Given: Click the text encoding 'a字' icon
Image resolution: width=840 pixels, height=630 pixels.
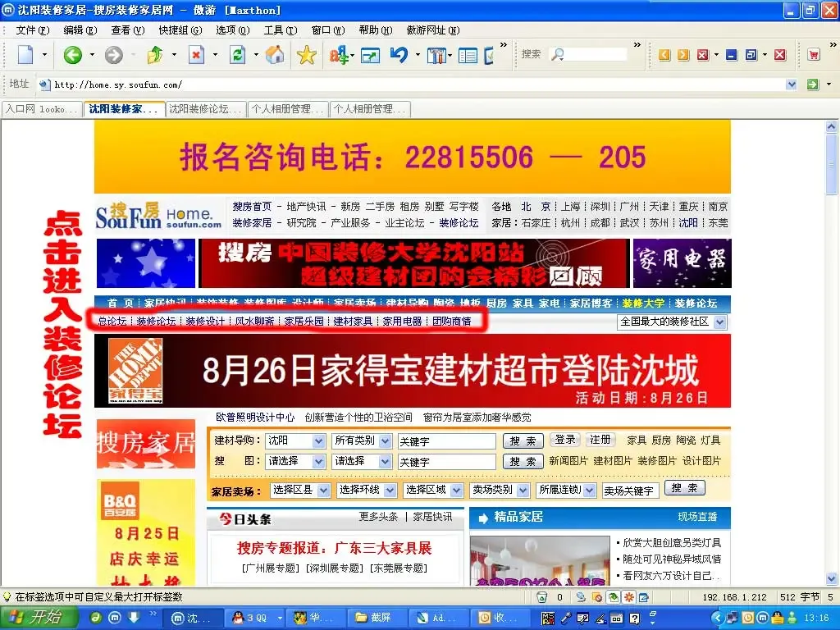Looking at the screenshot, I should point(339,55).
